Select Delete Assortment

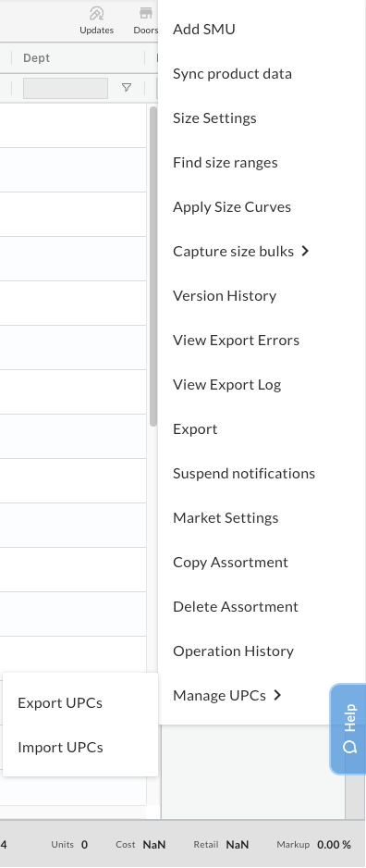tap(236, 607)
